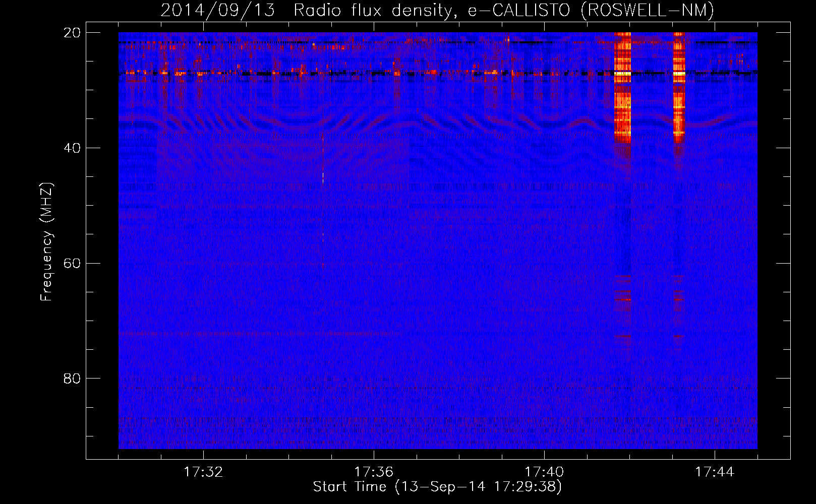Click the 80 MHz frequency tick label
The image size is (816, 504).
pos(72,379)
